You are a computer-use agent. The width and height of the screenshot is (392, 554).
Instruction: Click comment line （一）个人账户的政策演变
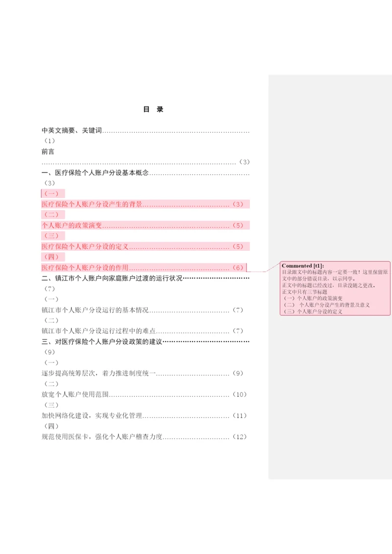click(x=314, y=298)
